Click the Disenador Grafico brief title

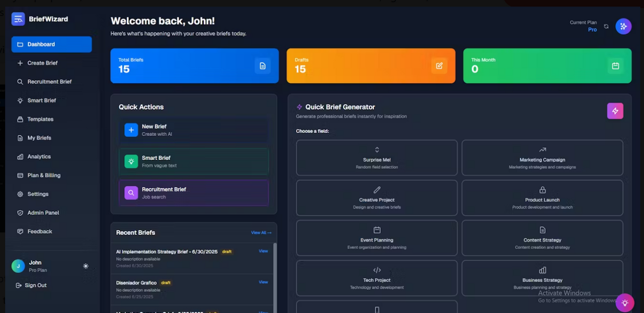pyautogui.click(x=136, y=283)
